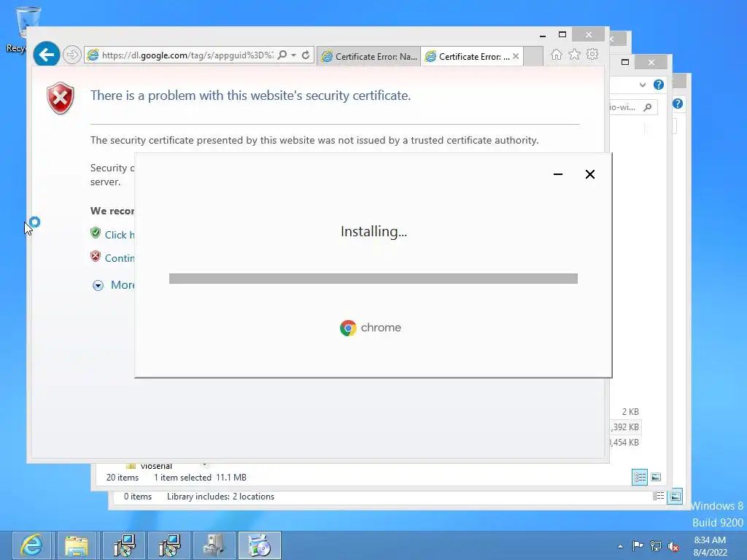
Task: Click the Chrome installing progress bar
Action: click(373, 279)
